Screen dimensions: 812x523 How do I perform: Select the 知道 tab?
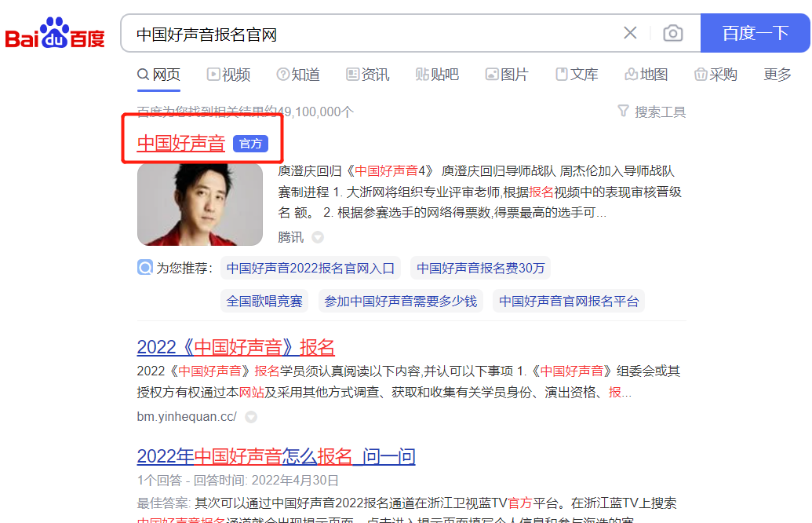coord(298,75)
